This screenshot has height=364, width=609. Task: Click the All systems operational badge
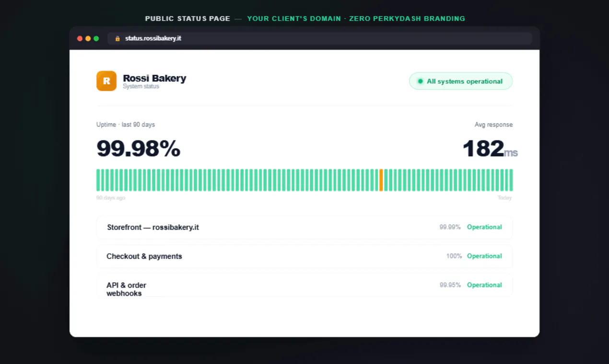(461, 81)
